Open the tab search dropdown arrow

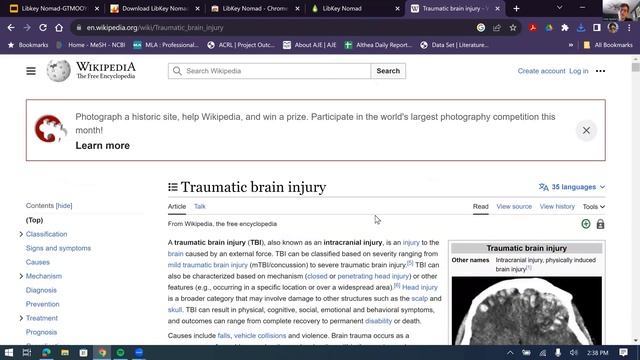(x=560, y=8)
